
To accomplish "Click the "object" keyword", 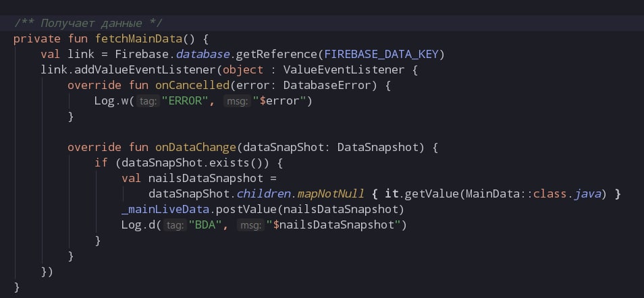I will click(x=243, y=70).
